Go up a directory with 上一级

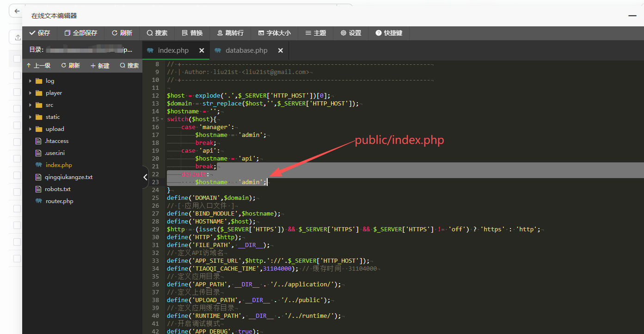click(38, 66)
